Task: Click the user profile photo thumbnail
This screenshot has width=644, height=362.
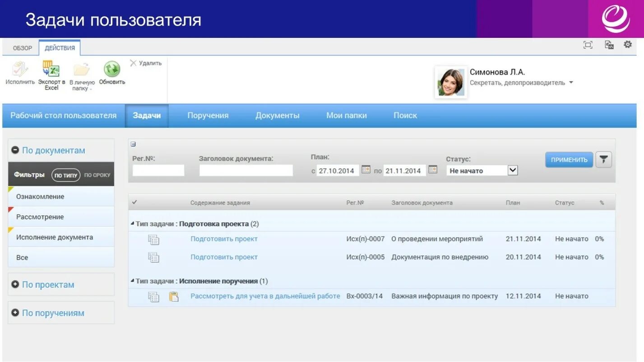Action: pyautogui.click(x=451, y=82)
